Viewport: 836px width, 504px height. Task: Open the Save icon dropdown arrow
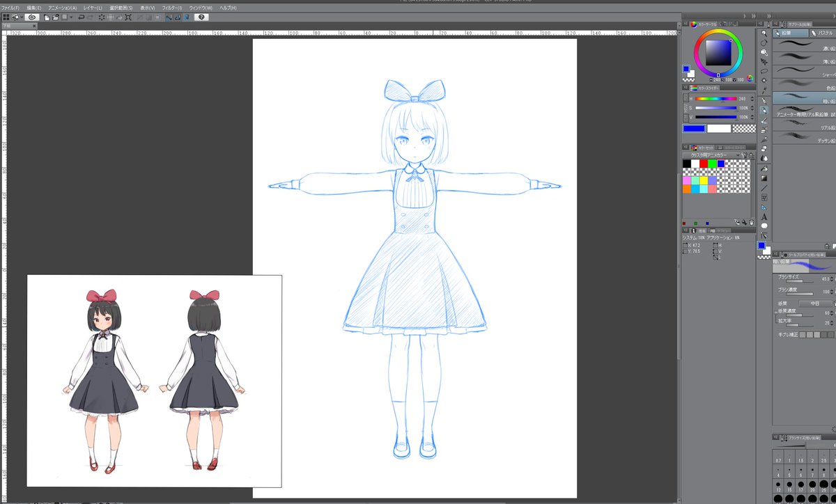(x=71, y=17)
